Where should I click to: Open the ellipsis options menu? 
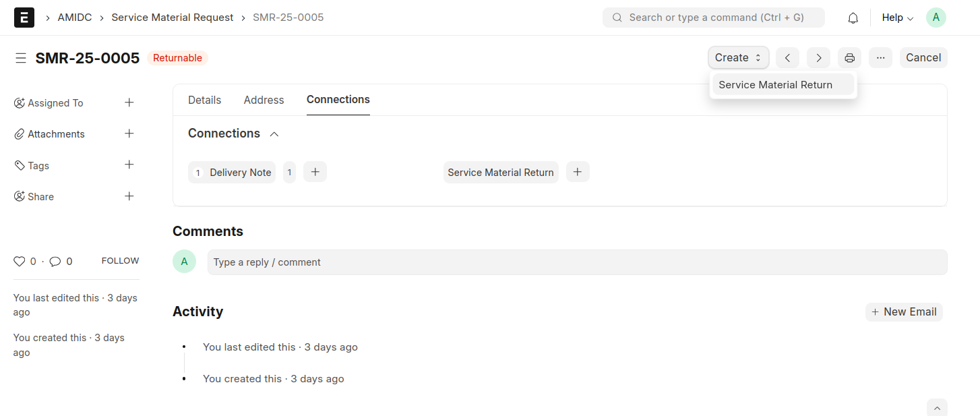pos(880,57)
